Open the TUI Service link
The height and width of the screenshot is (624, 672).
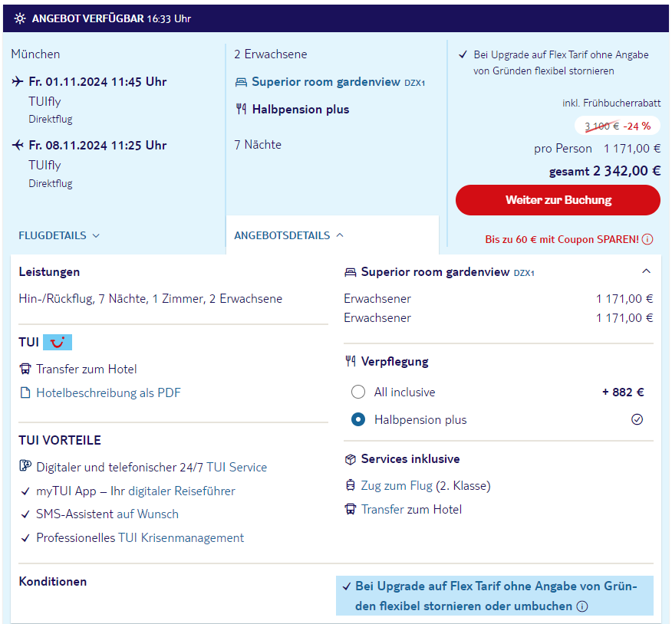pos(236,467)
